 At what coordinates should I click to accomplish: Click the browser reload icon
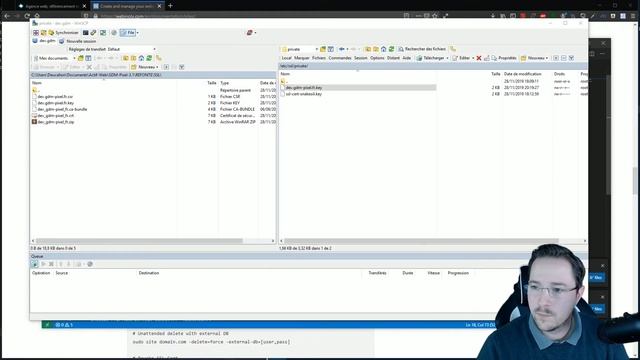click(x=27, y=16)
